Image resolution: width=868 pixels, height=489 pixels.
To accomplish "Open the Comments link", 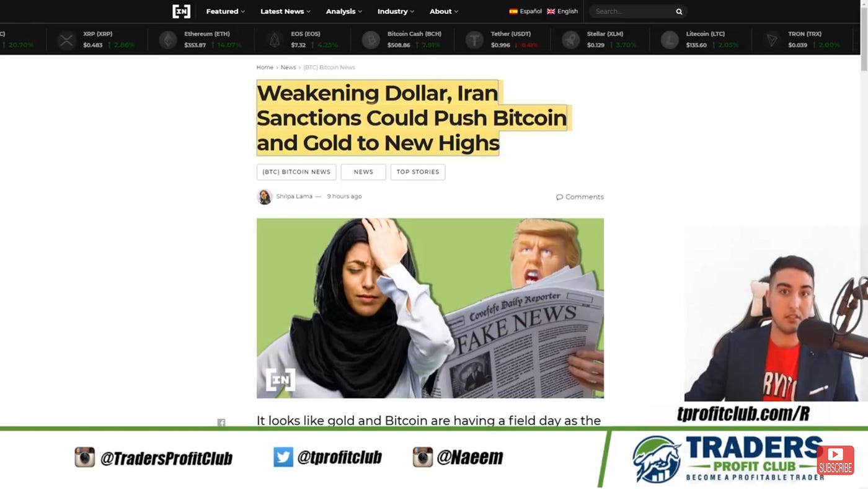I will click(x=580, y=197).
